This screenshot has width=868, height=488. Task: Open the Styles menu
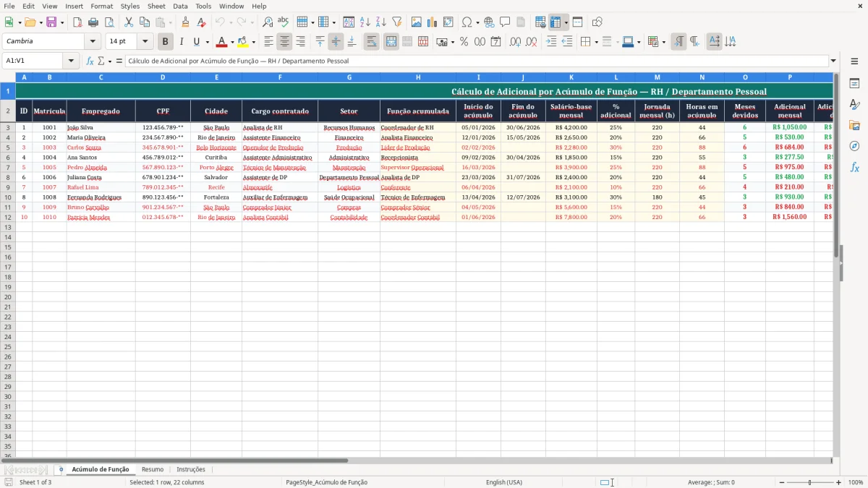point(130,6)
